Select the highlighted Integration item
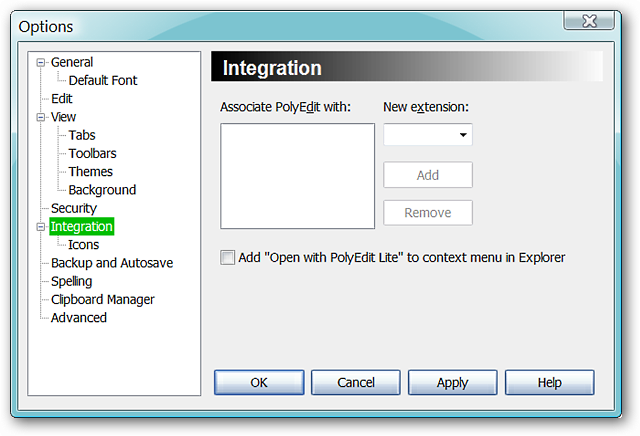The height and width of the screenshot is (436, 640). 82,227
